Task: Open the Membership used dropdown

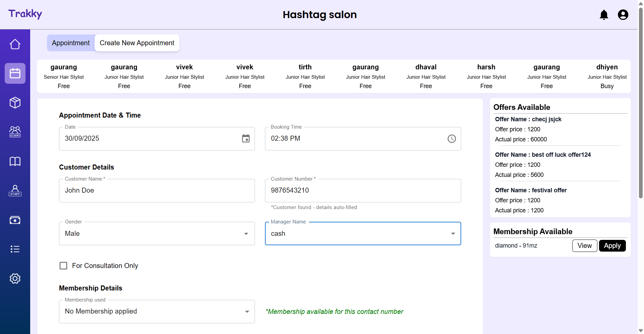Action: [157, 312]
